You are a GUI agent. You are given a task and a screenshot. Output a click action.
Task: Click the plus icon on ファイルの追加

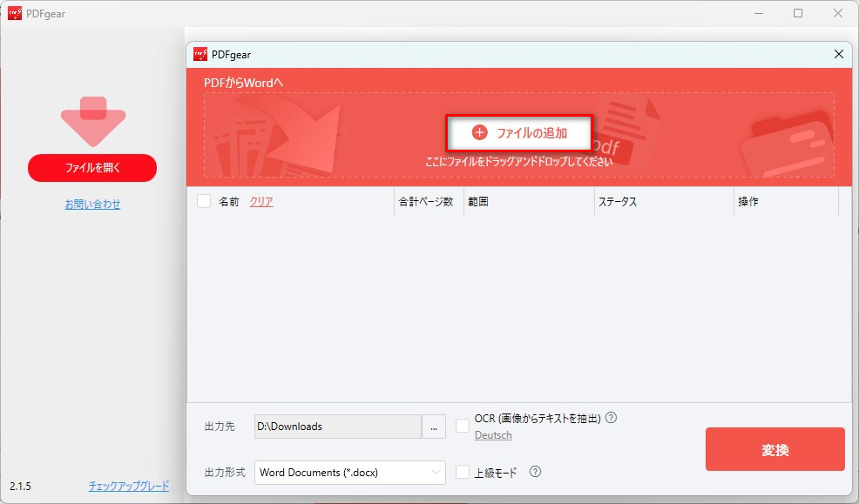click(x=480, y=131)
